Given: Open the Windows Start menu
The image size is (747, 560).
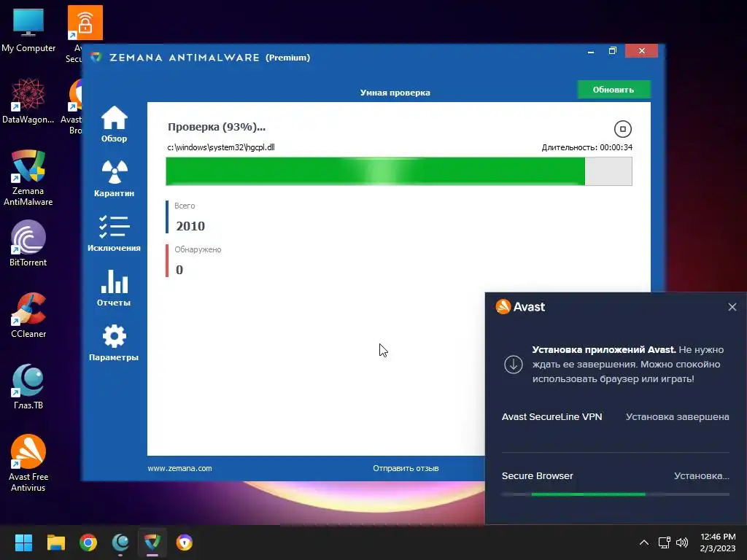Looking at the screenshot, I should click(23, 542).
